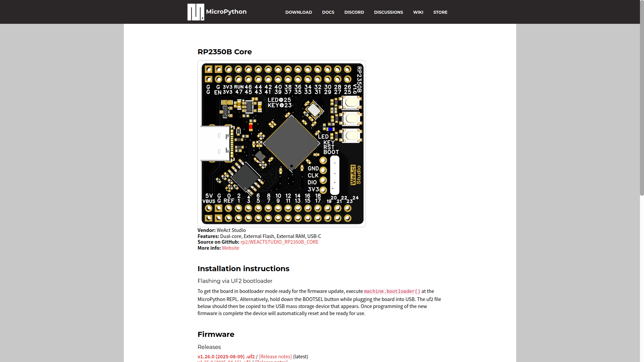Image resolution: width=644 pixels, height=362 pixels.
Task: Open the DOWNLOAD menu item
Action: pyautogui.click(x=299, y=12)
